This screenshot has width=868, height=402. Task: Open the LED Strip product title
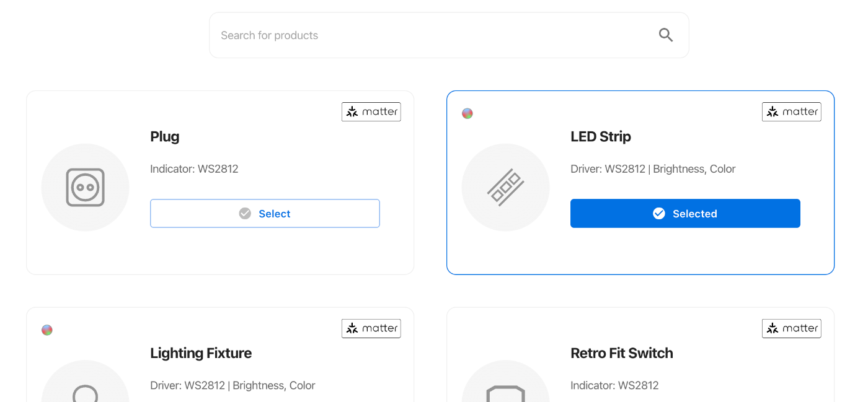[x=601, y=137]
